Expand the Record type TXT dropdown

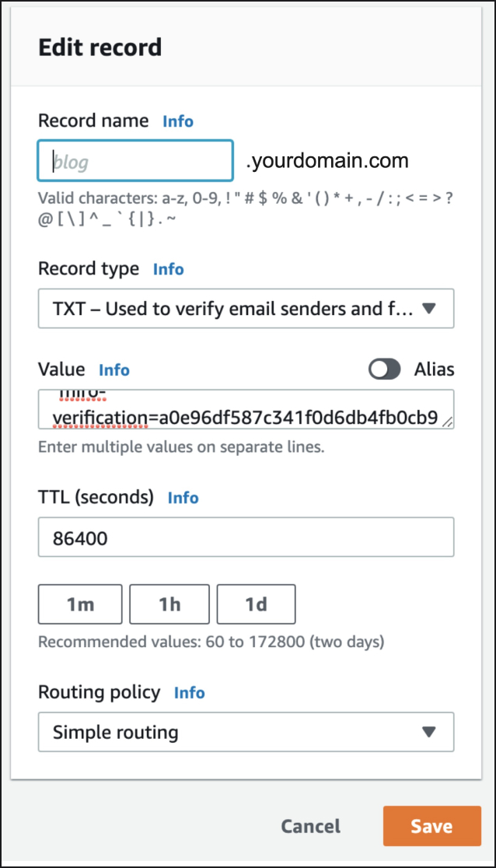pyautogui.click(x=233, y=309)
